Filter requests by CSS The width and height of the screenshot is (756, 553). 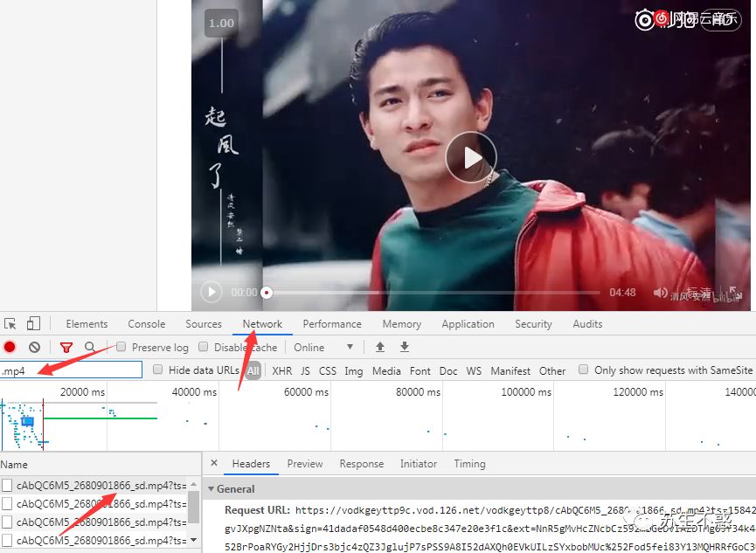click(x=328, y=370)
